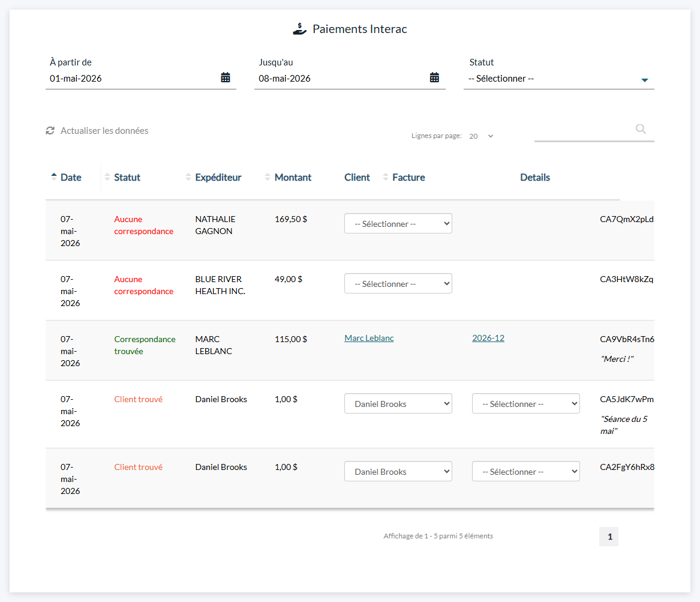Open client dropdown for NATHALIE GAGNON
This screenshot has height=602, width=700.
pyautogui.click(x=398, y=223)
